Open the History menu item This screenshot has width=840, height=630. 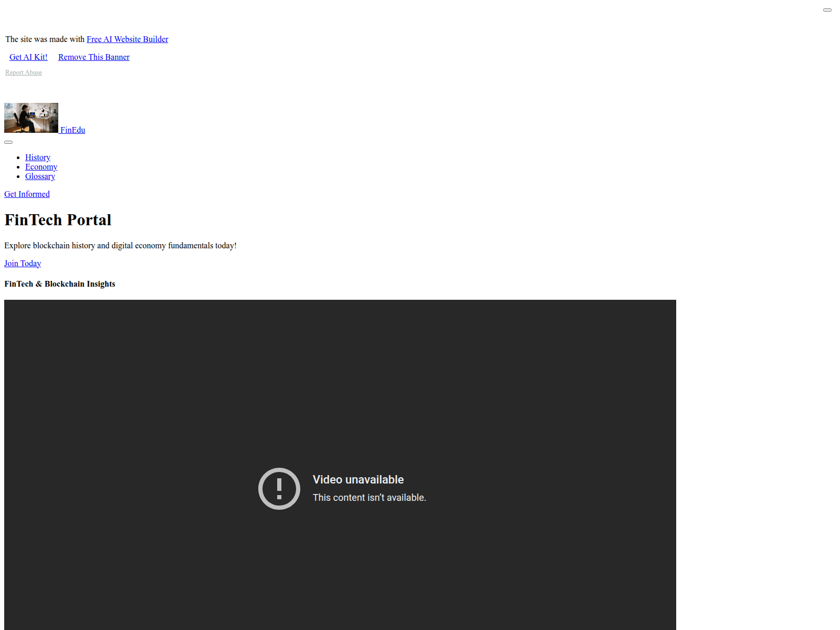pyautogui.click(x=38, y=157)
